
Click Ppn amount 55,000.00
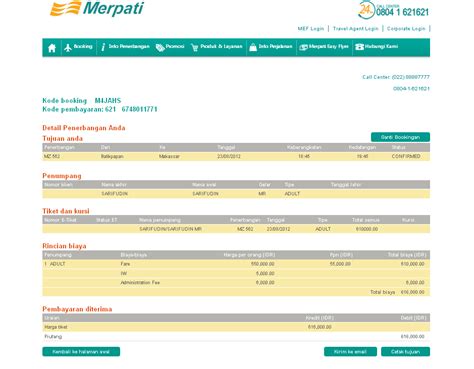[340, 264]
